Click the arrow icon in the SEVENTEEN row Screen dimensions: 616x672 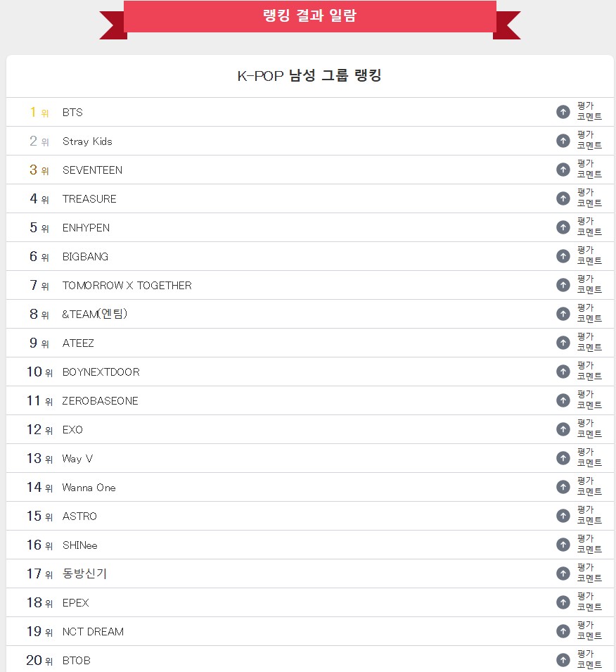(563, 170)
